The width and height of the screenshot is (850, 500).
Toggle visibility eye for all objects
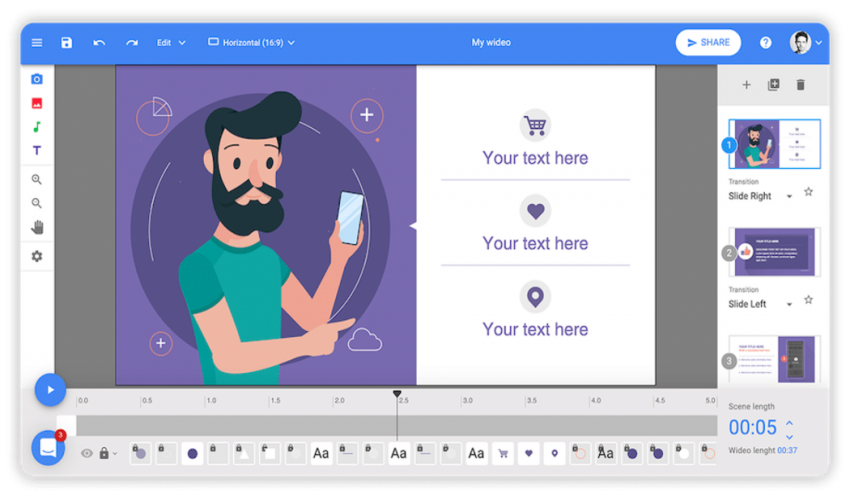click(x=87, y=453)
